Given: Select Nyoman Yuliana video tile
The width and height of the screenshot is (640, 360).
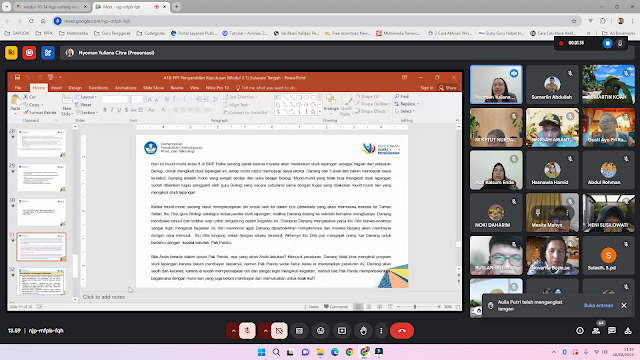Looking at the screenshot, I should tap(496, 84).
